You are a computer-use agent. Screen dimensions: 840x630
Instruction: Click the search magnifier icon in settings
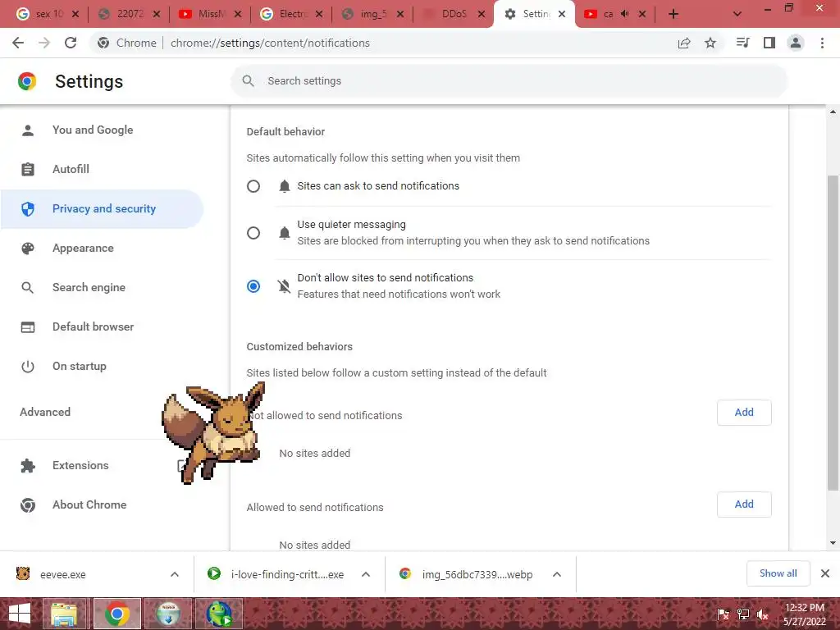248,81
